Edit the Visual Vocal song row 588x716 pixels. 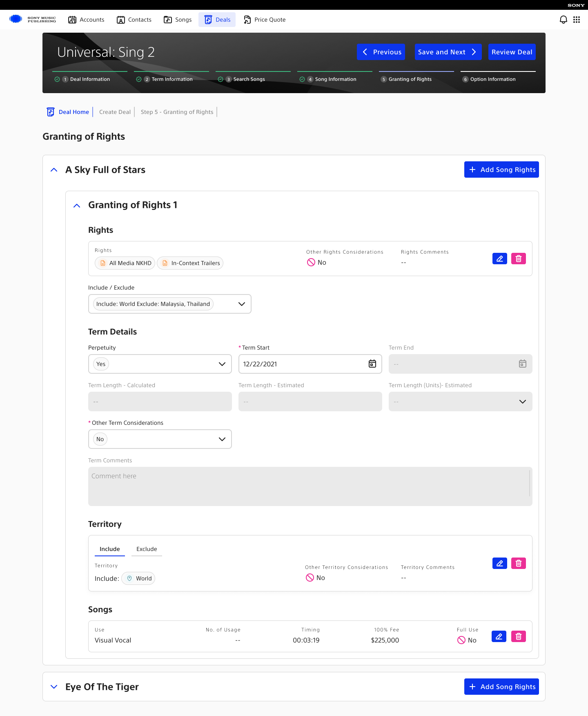(x=499, y=636)
